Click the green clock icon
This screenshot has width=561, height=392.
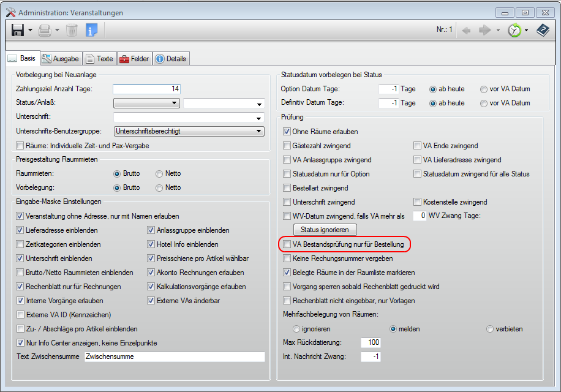[x=514, y=30]
